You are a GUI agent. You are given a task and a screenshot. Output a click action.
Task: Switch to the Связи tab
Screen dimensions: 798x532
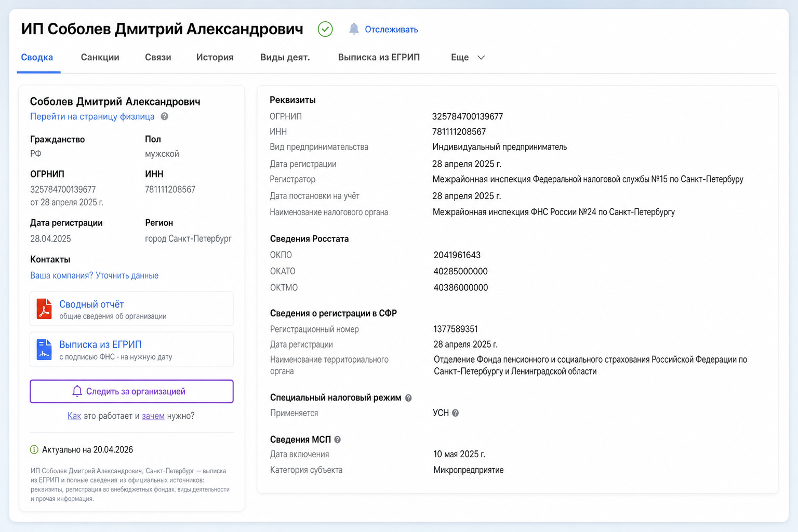(158, 57)
